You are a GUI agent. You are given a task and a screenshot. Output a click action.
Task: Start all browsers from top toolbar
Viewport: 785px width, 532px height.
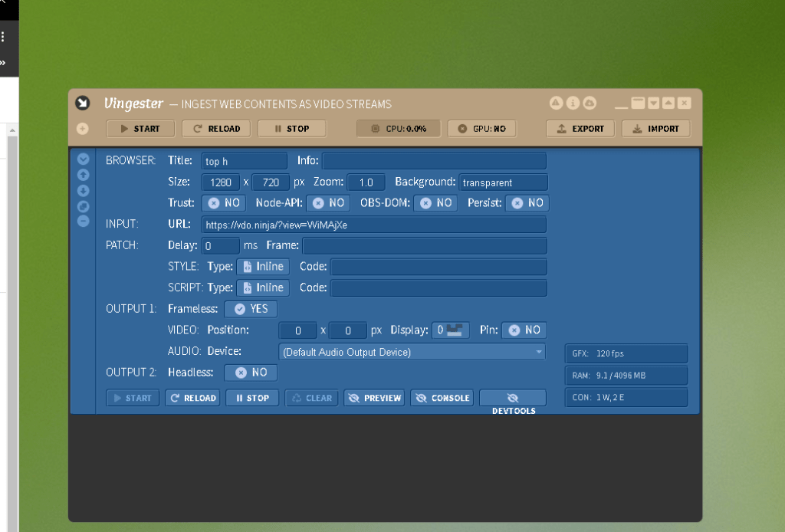pyautogui.click(x=140, y=129)
